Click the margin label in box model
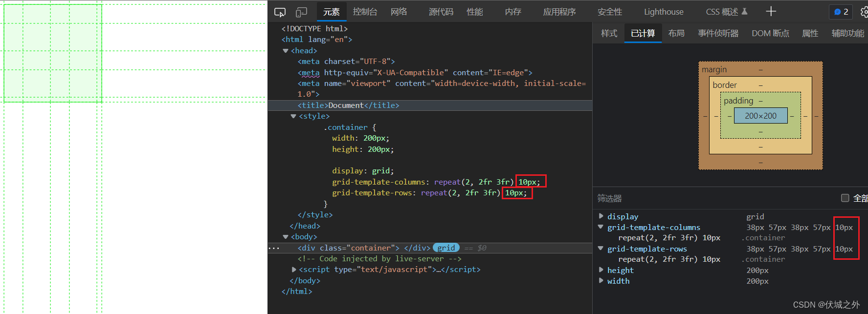The image size is (868, 314). tap(714, 70)
